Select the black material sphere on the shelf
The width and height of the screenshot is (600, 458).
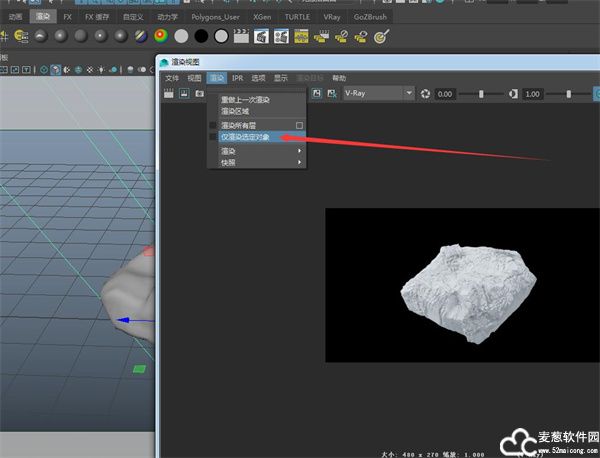[201, 36]
